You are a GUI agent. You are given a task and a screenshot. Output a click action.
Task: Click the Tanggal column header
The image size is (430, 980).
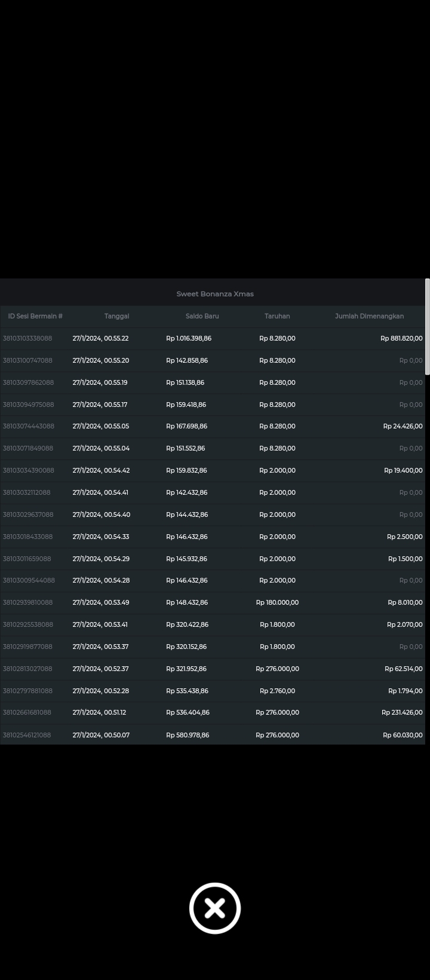[116, 316]
